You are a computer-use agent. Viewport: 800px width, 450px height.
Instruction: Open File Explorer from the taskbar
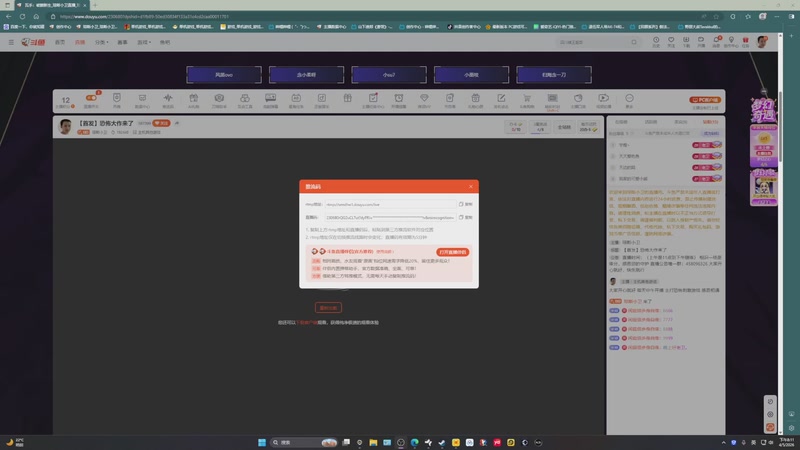tap(373, 442)
